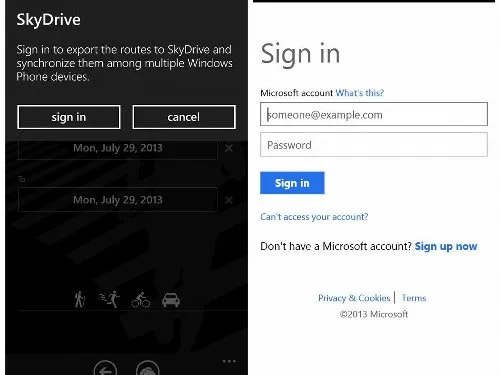Click the Sign in page heading
Screen dimensions: 500x375
(300, 54)
